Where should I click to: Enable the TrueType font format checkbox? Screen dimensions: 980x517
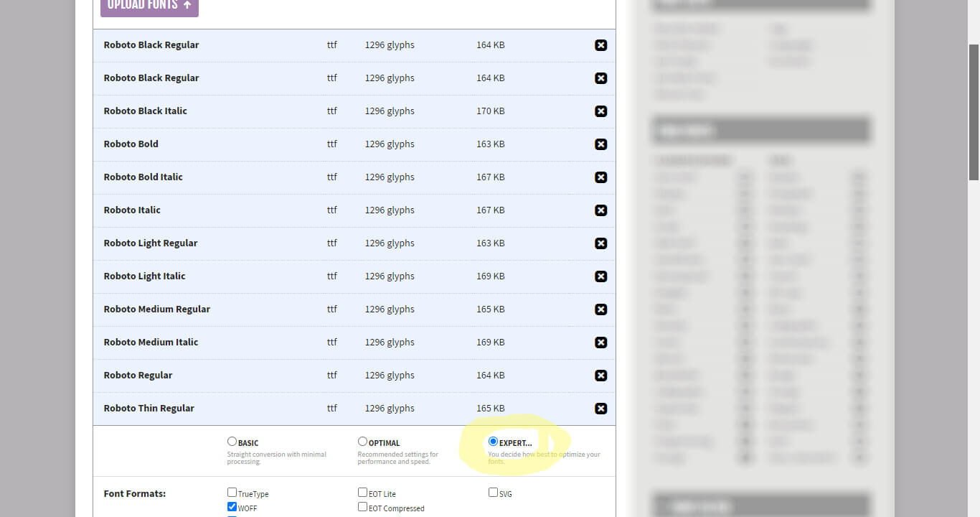232,493
